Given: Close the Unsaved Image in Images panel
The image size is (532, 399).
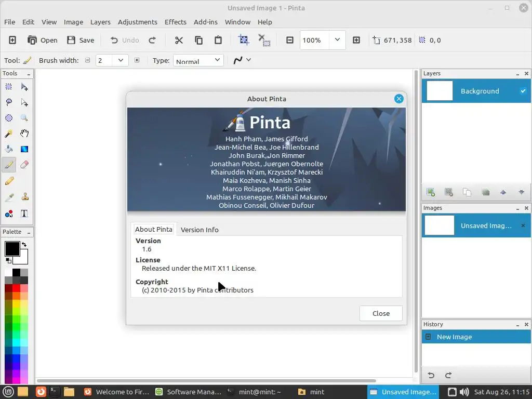Looking at the screenshot, I should [x=523, y=225].
